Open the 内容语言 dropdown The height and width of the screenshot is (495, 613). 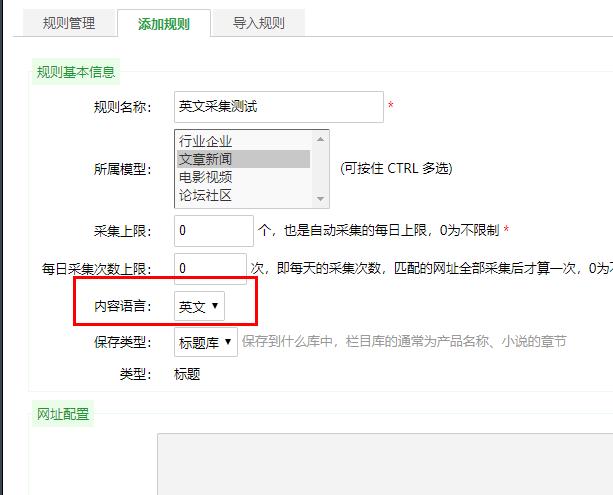coord(199,306)
